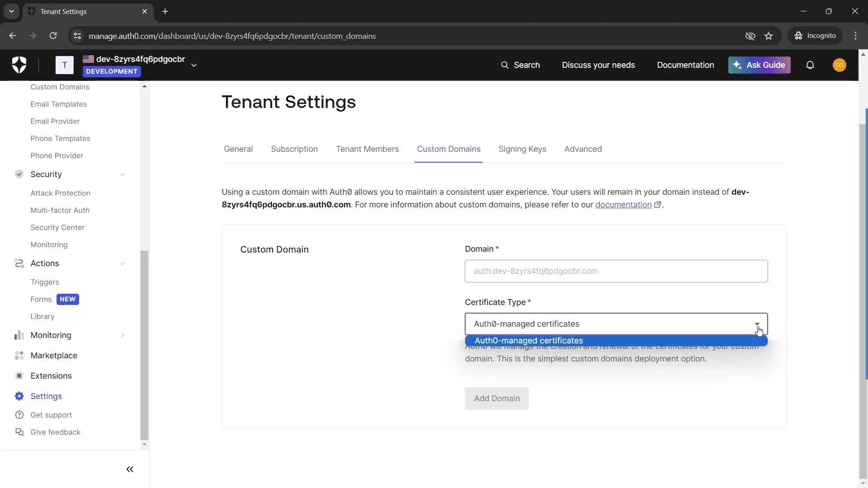The image size is (868, 488).
Task: Open the tab search dropdown
Action: [x=11, y=11]
